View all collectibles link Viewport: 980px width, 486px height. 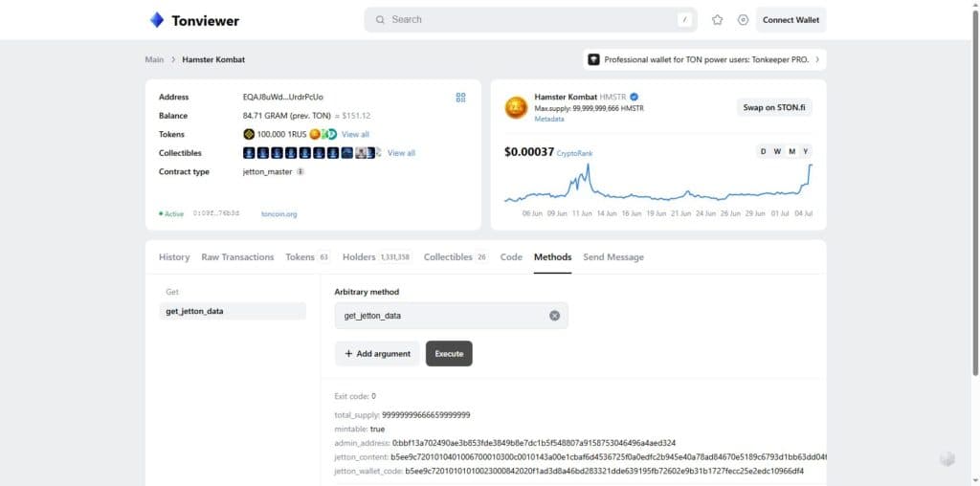[401, 153]
